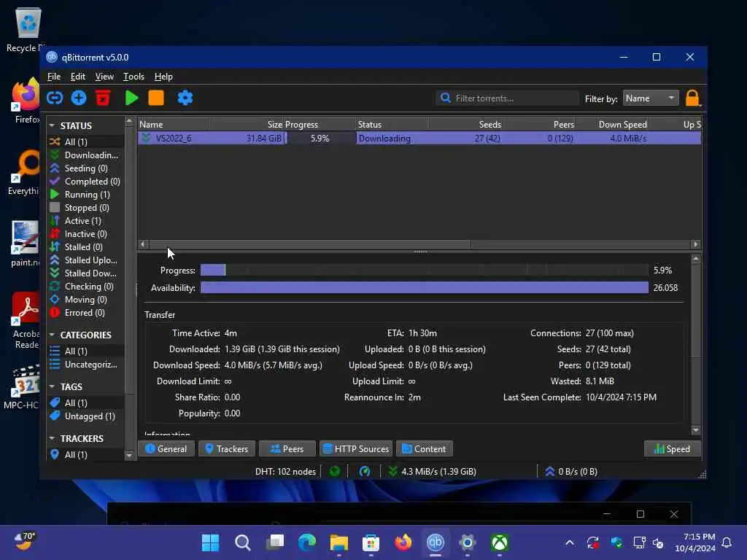
Task: Click the Add torrent file plus icon
Action: (79, 98)
